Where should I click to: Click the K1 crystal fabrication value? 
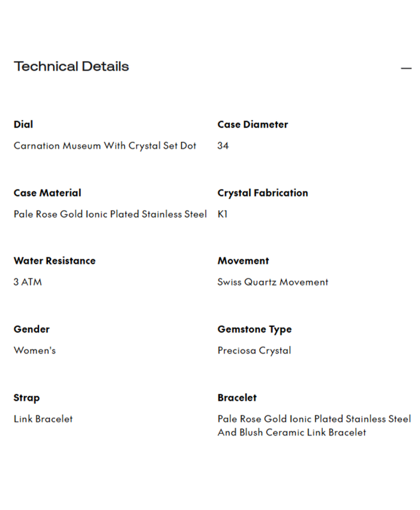[x=223, y=214]
